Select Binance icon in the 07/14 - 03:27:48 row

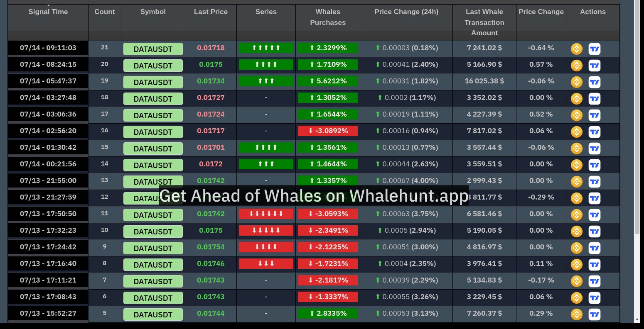click(x=576, y=99)
